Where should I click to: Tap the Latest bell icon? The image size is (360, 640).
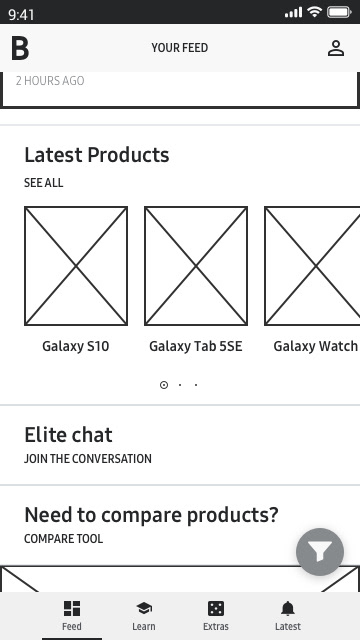click(288, 608)
